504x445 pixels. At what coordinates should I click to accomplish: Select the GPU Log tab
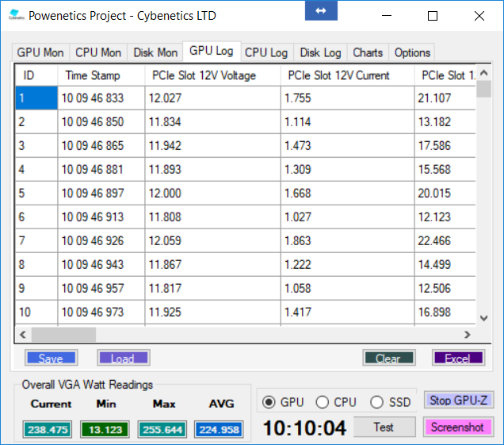click(212, 51)
